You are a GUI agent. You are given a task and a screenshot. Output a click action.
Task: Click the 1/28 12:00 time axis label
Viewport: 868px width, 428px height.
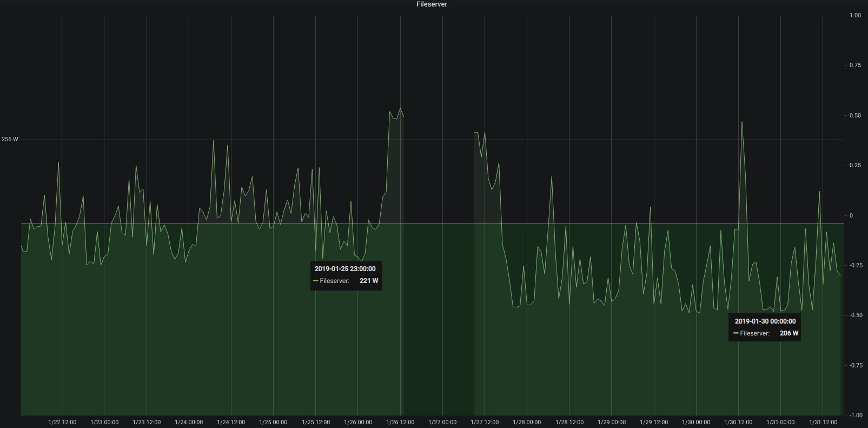click(569, 422)
